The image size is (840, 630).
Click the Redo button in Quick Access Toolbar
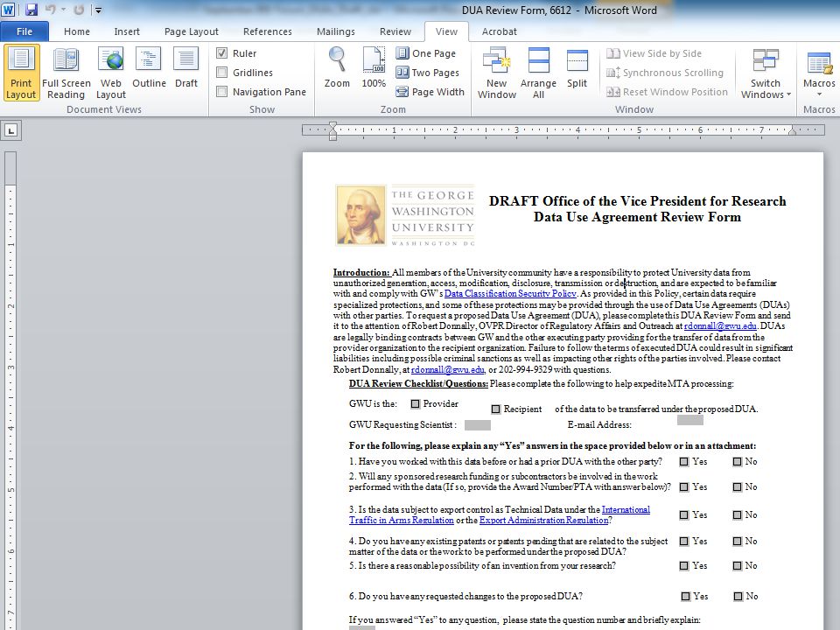79,10
